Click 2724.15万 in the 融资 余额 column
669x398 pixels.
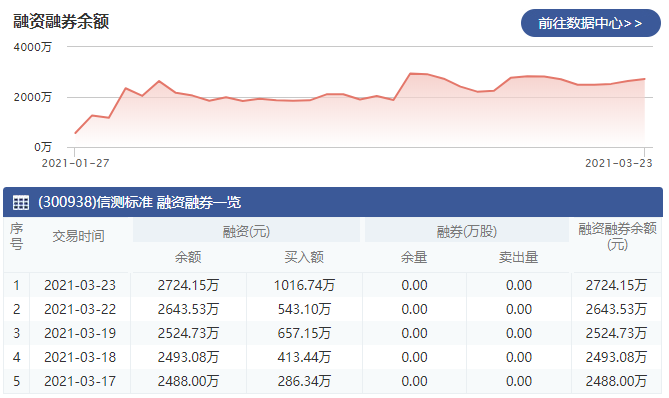click(188, 285)
